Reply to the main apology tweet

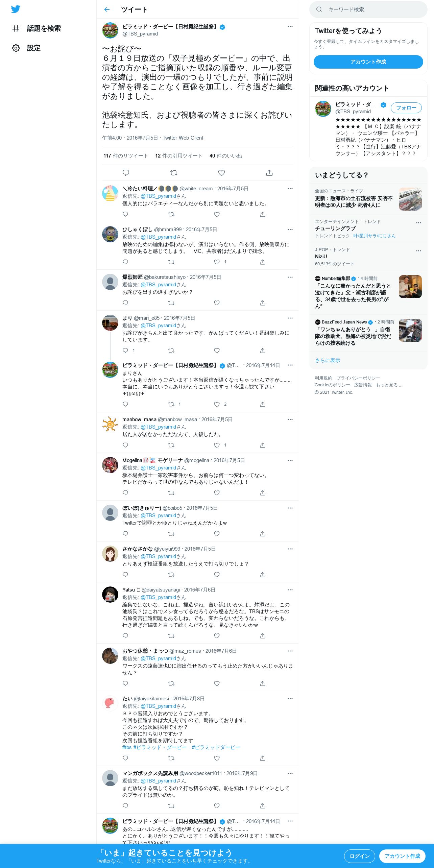(x=126, y=173)
